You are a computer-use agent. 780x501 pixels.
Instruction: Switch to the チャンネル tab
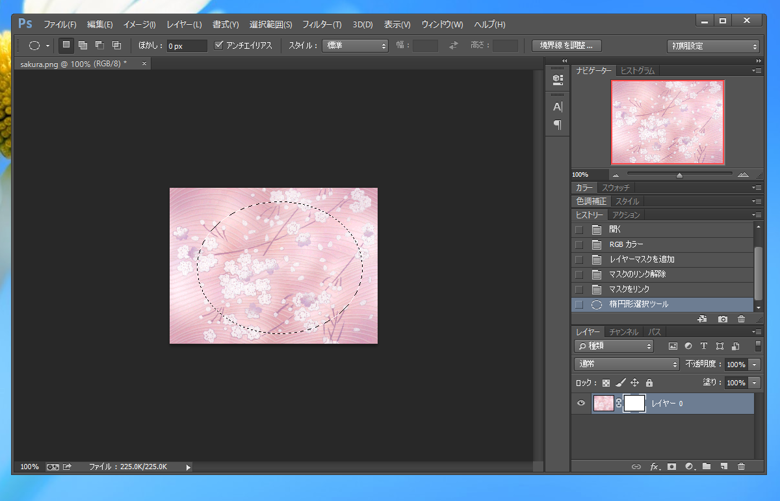pos(623,332)
